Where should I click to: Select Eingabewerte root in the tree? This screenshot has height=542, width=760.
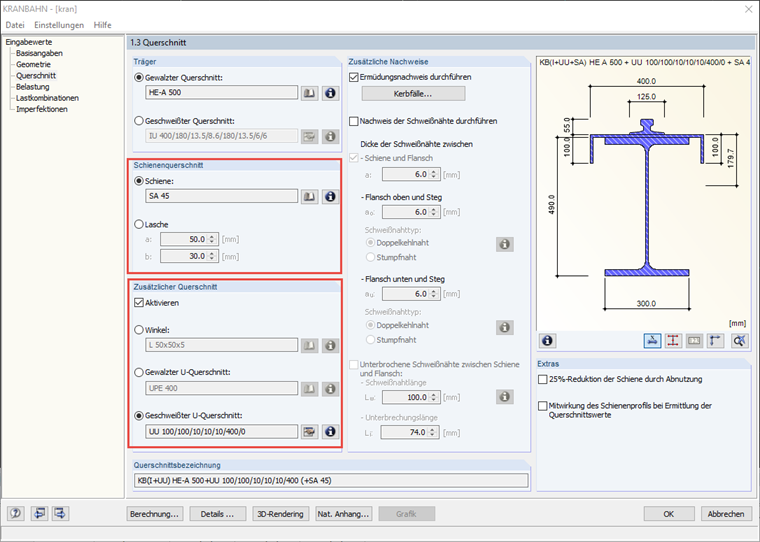tap(29, 42)
